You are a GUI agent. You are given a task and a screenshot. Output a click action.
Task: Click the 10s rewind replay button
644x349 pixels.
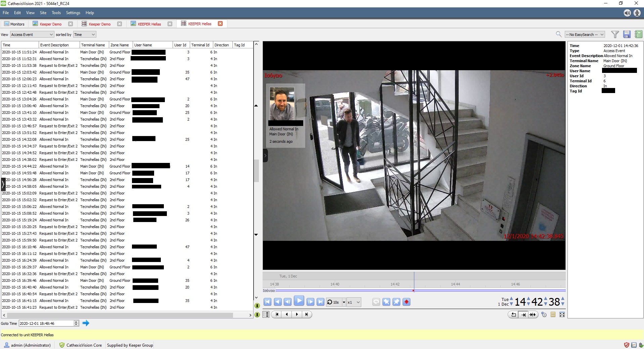[333, 302]
